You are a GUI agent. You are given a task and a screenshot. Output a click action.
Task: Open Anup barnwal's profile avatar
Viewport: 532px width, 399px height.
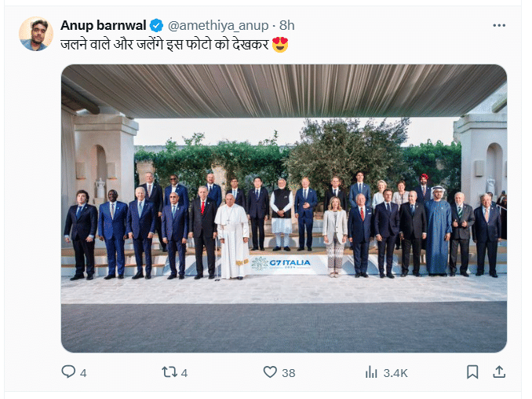(x=36, y=34)
